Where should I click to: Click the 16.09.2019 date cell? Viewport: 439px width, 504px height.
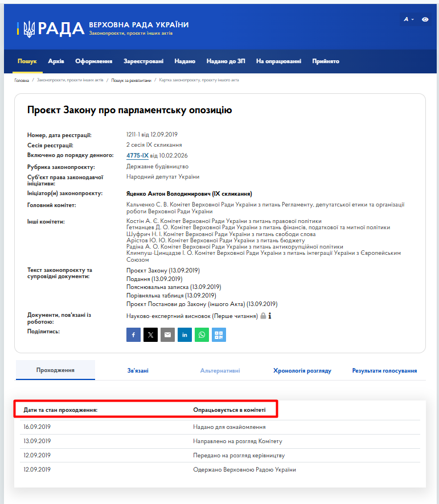[37, 427]
